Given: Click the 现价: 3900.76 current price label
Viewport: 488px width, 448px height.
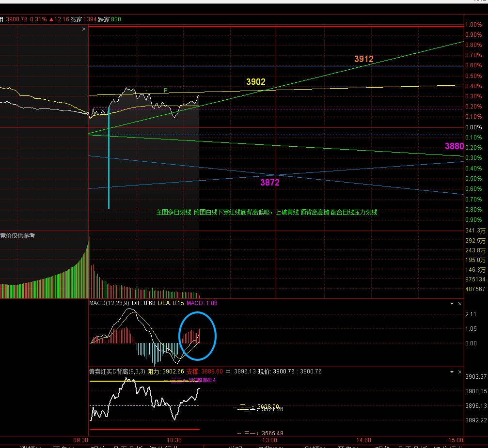Looking at the screenshot, I should pos(276,371).
